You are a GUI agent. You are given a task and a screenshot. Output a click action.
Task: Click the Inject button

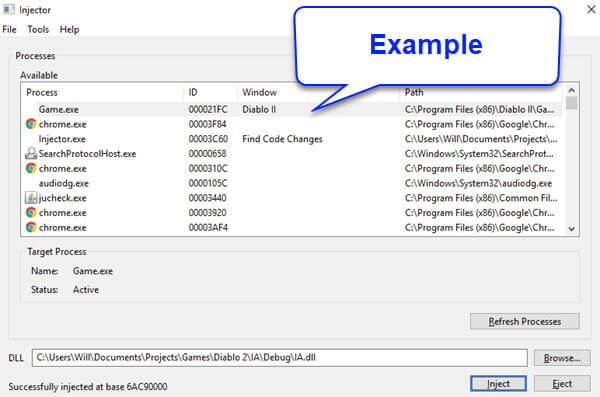pyautogui.click(x=498, y=384)
